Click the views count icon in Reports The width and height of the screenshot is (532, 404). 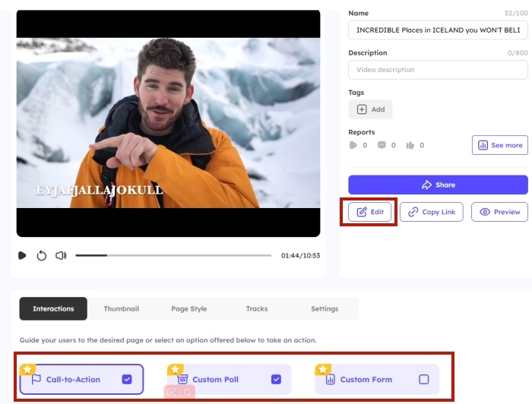point(353,145)
